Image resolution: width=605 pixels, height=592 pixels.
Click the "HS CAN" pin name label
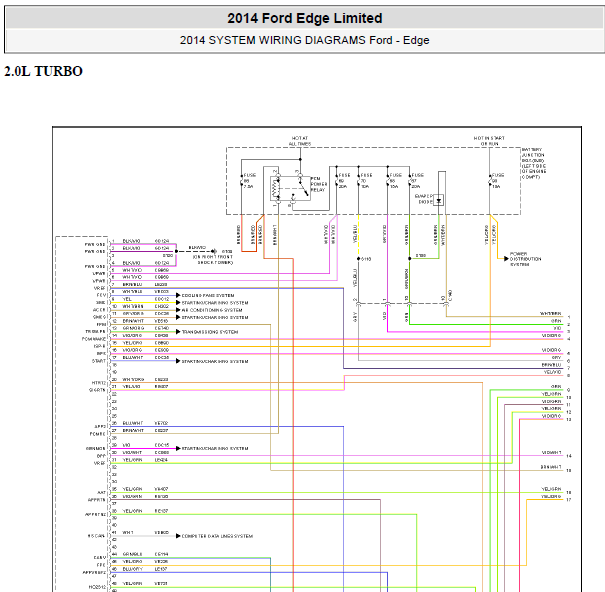pyautogui.click(x=96, y=536)
